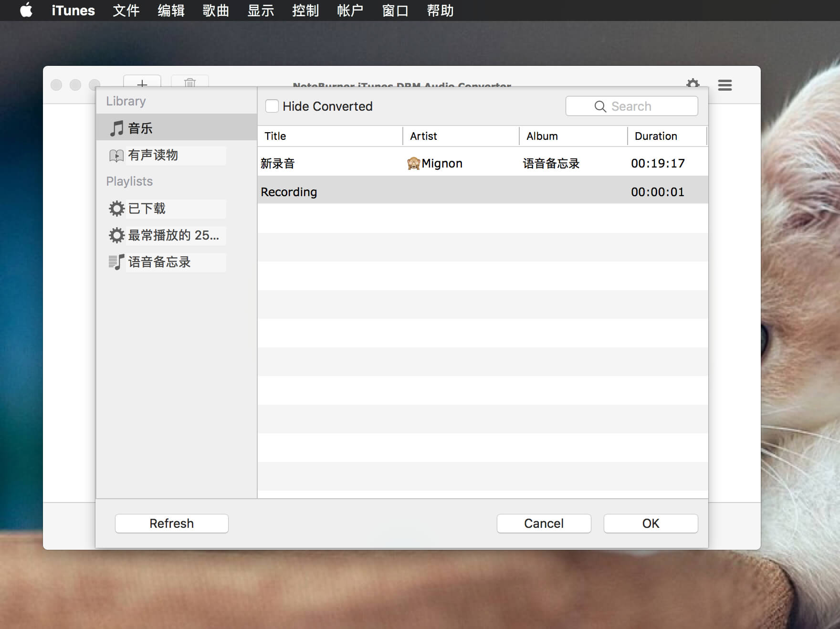
Task: Select the 新录音 track title
Action: [x=278, y=164]
